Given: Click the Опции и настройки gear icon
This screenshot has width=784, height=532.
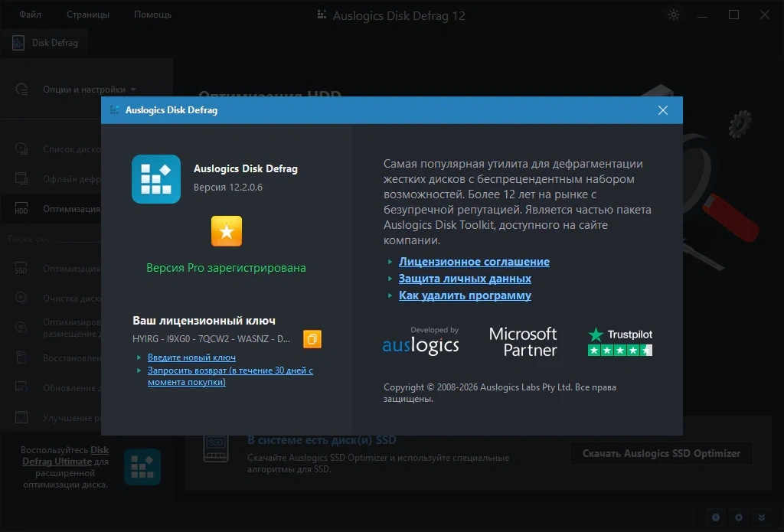Looking at the screenshot, I should point(21,90).
